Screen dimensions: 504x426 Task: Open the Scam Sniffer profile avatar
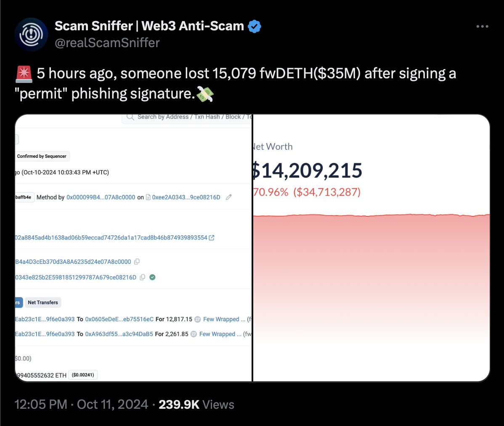click(x=31, y=35)
